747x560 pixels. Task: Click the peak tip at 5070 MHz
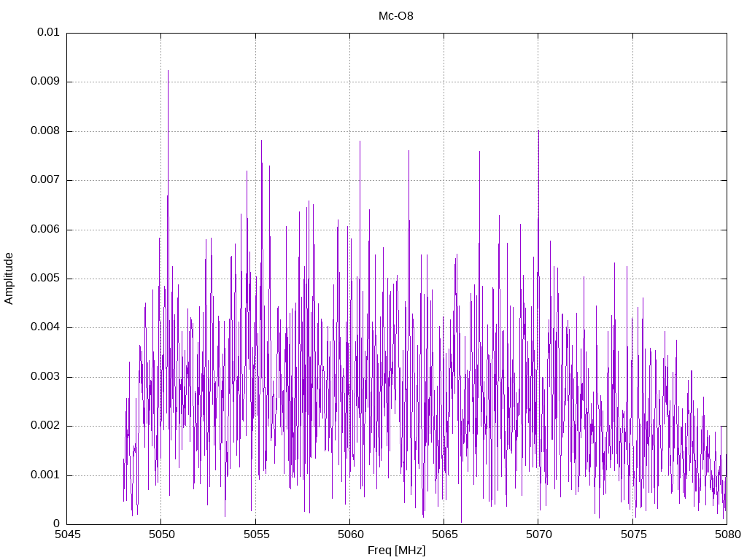(538, 131)
